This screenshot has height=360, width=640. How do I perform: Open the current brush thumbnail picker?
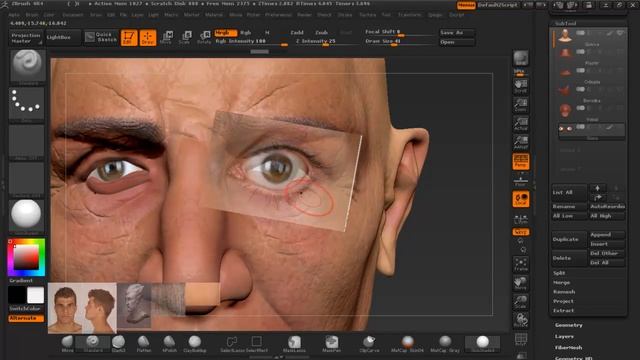[27, 66]
